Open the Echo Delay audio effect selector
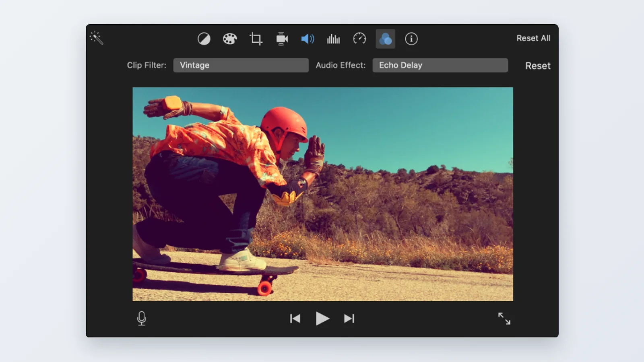This screenshot has height=362, width=644. (x=440, y=65)
